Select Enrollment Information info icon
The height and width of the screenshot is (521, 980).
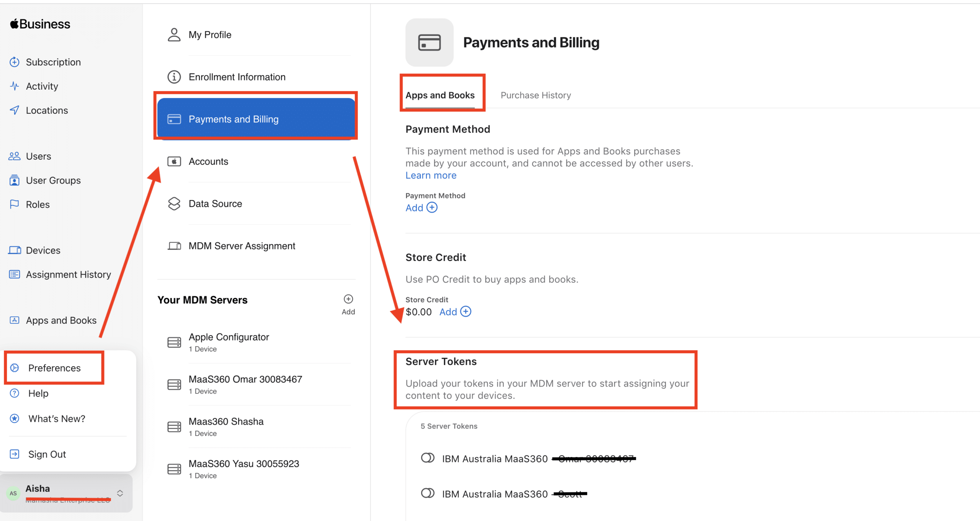(174, 77)
